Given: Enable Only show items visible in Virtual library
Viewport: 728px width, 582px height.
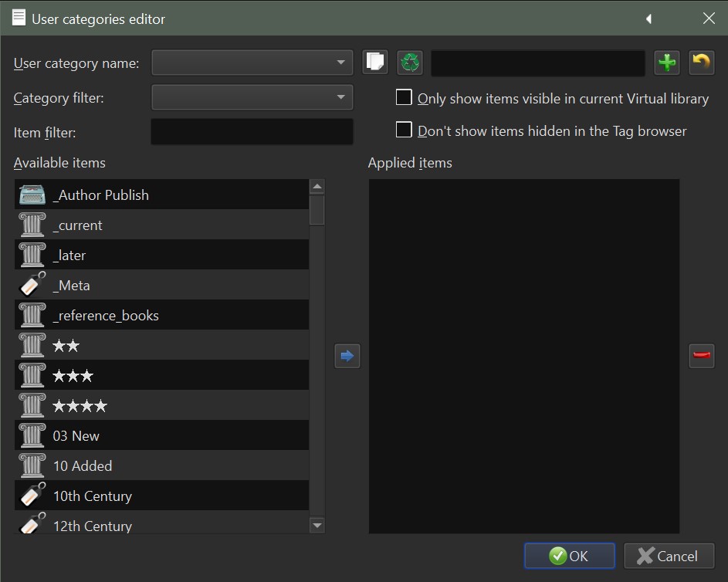Looking at the screenshot, I should pyautogui.click(x=404, y=97).
